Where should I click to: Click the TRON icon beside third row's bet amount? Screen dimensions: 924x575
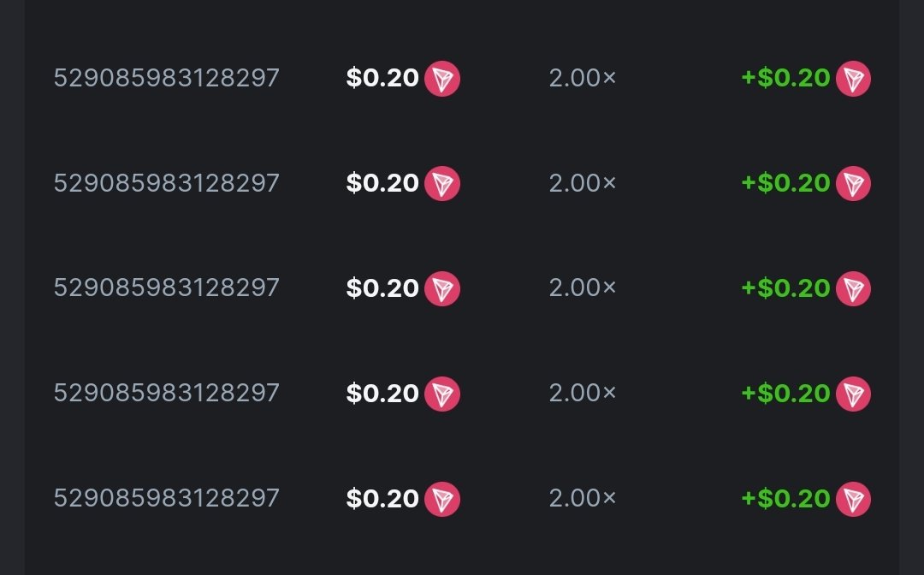(x=442, y=288)
